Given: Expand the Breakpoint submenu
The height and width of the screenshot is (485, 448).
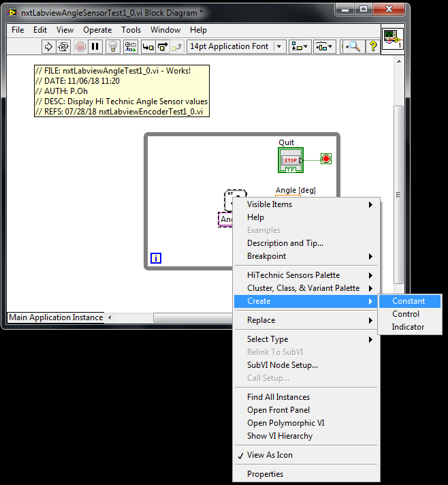Looking at the screenshot, I should coord(306,256).
